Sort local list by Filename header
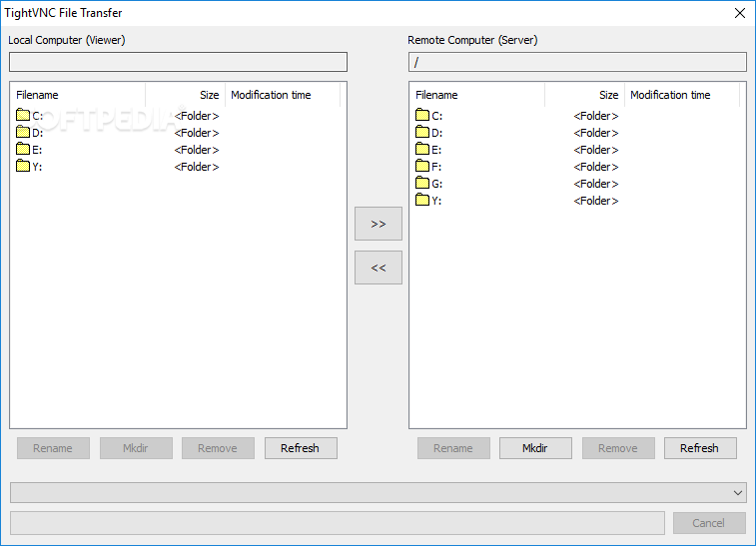Screen dimensions: 756x546 pos(78,95)
